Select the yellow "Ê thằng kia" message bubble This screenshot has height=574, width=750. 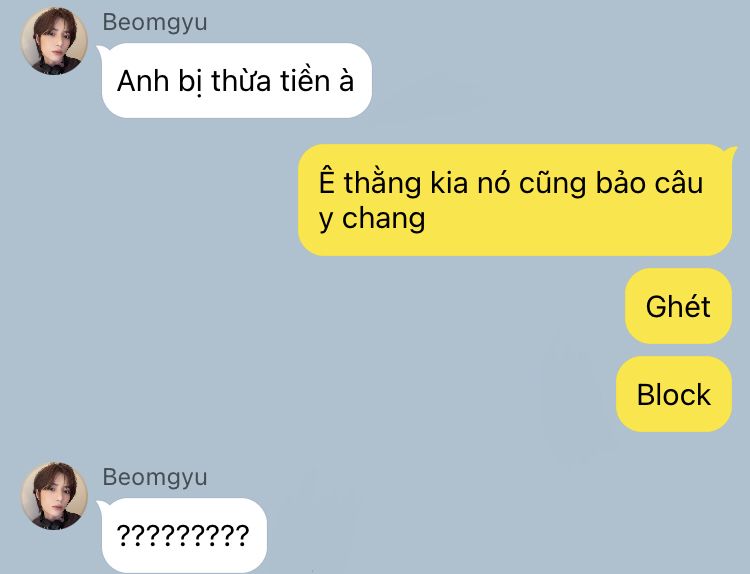coord(515,200)
